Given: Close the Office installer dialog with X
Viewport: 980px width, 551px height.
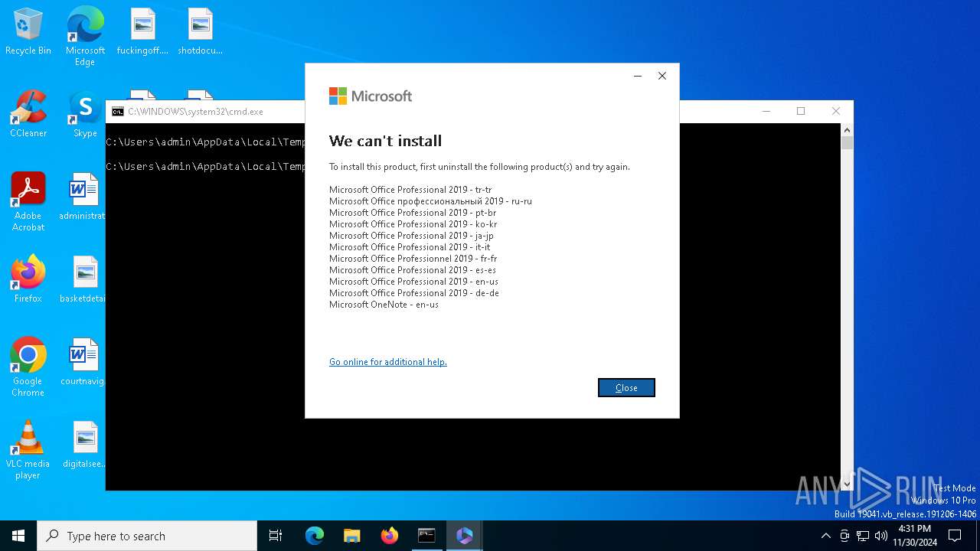Looking at the screenshot, I should click(662, 76).
